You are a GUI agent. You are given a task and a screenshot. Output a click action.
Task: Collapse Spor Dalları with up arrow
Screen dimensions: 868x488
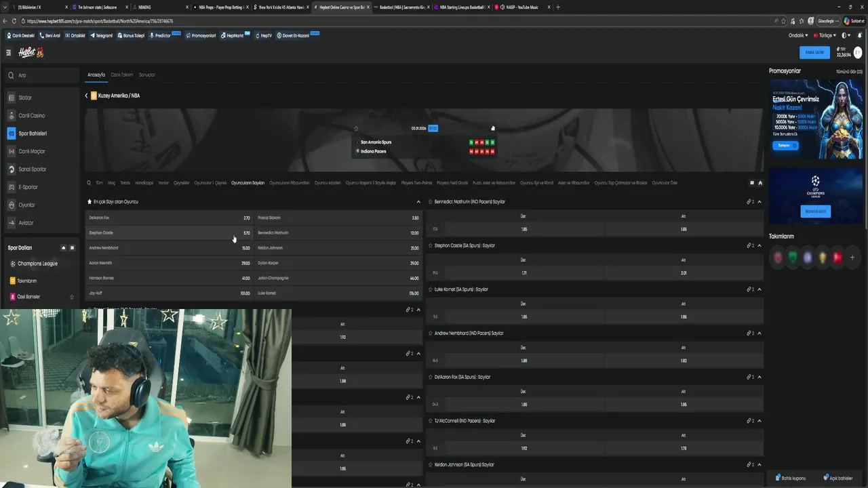64,247
